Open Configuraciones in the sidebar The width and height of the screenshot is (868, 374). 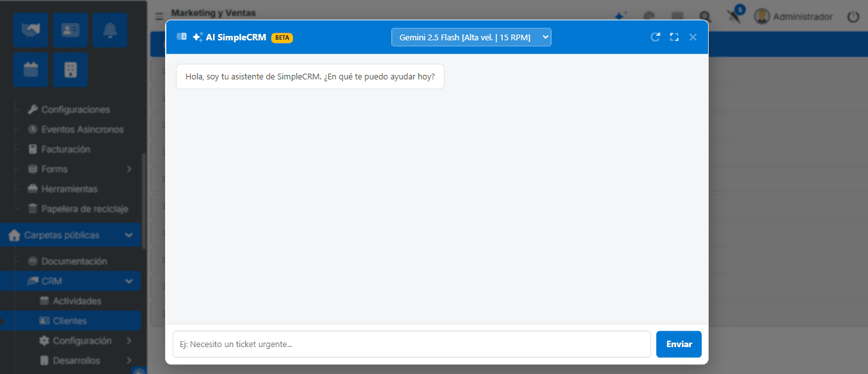[x=75, y=110]
